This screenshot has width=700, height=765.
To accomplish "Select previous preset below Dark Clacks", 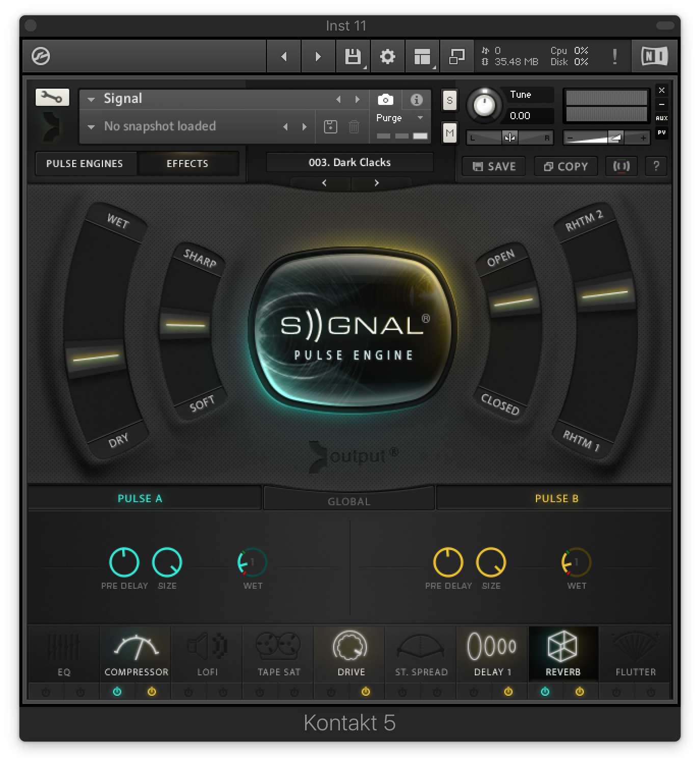I will point(324,183).
